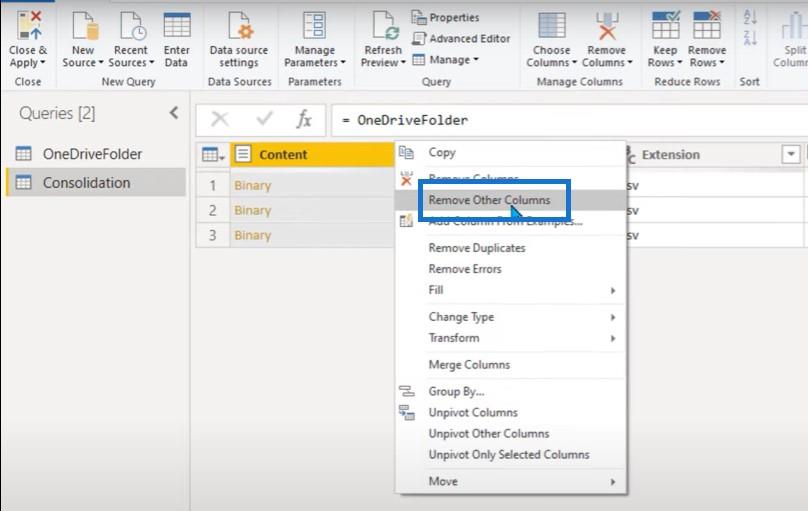Click the Binary cell in row 2
The image size is (808, 511).
(312, 210)
